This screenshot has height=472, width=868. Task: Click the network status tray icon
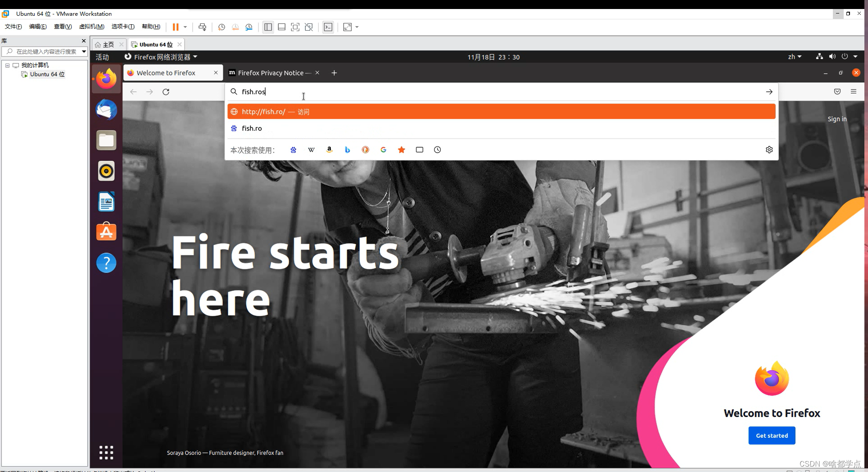pyautogui.click(x=819, y=56)
